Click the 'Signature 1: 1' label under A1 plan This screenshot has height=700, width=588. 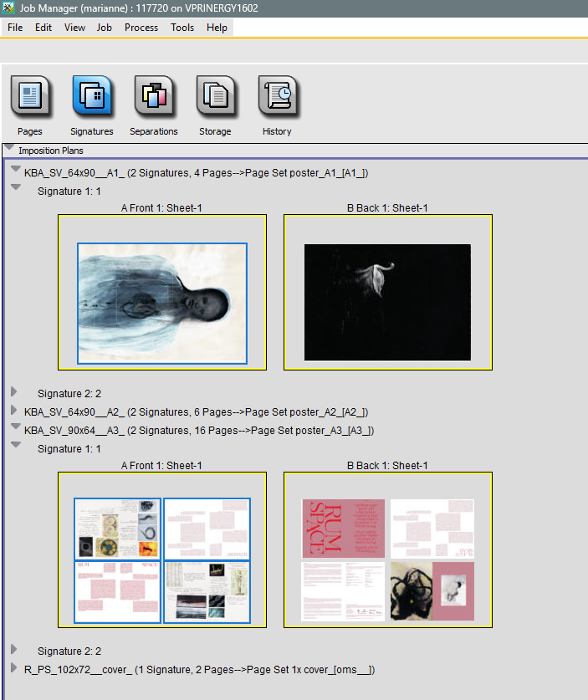pyautogui.click(x=69, y=192)
